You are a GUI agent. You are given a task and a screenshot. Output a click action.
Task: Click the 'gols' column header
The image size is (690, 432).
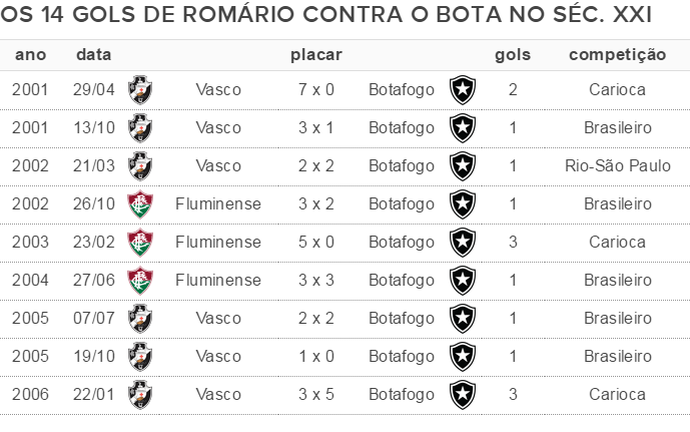(x=513, y=55)
